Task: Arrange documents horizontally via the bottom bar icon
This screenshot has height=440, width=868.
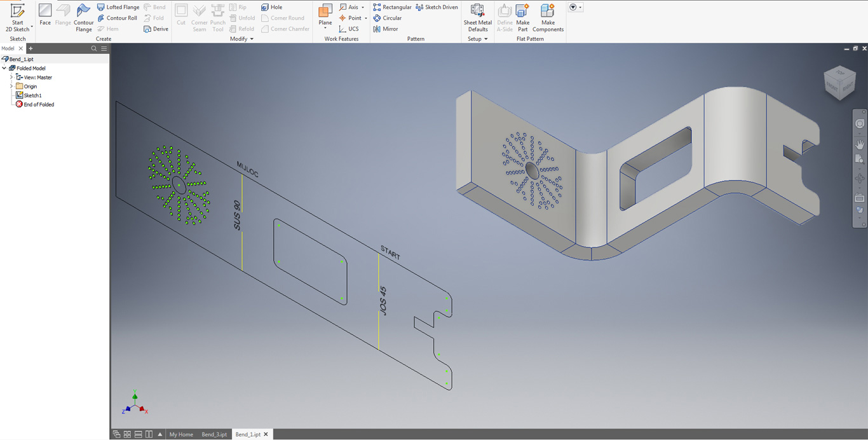Action: pos(138,434)
